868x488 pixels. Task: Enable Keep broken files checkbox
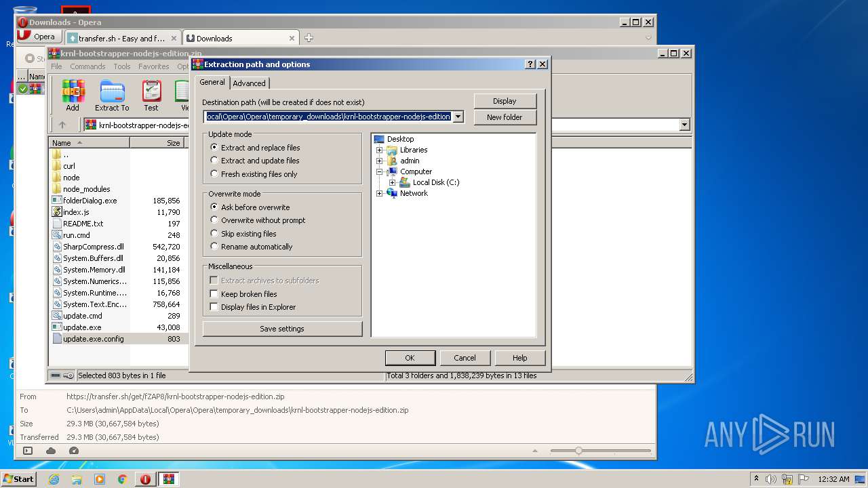[x=214, y=294]
